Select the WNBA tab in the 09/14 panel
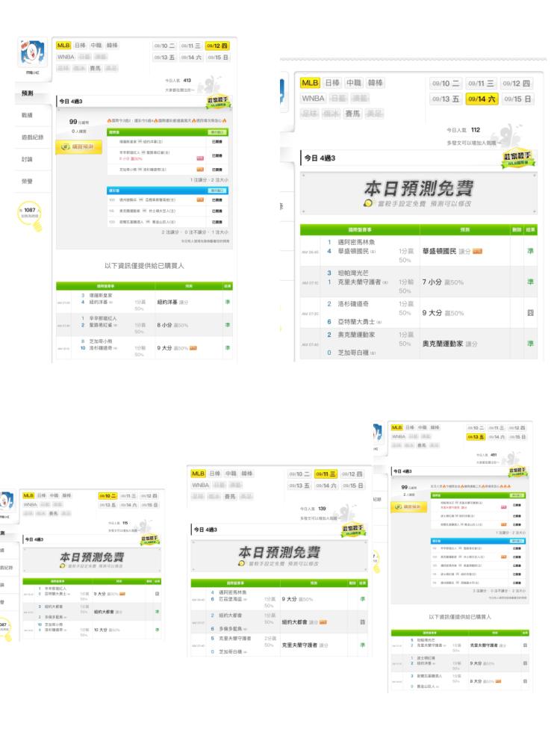560x747 pixels. [x=313, y=98]
